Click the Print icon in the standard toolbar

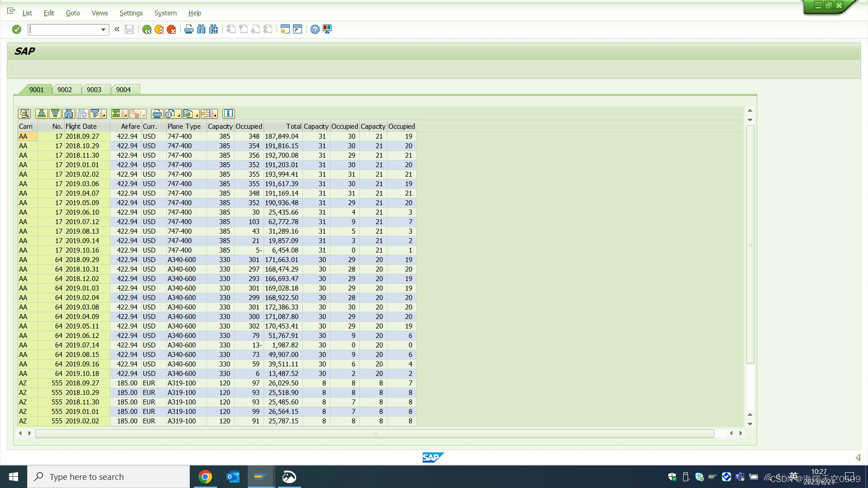pos(188,29)
